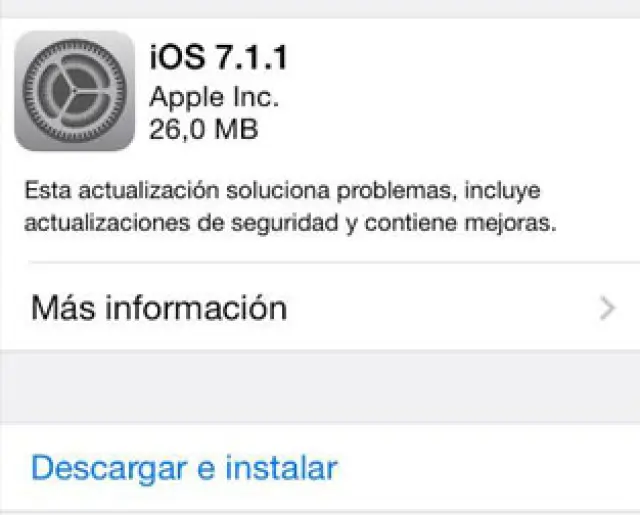Open the Más información row
Viewport: 640px width, 515px height.
[x=320, y=308]
